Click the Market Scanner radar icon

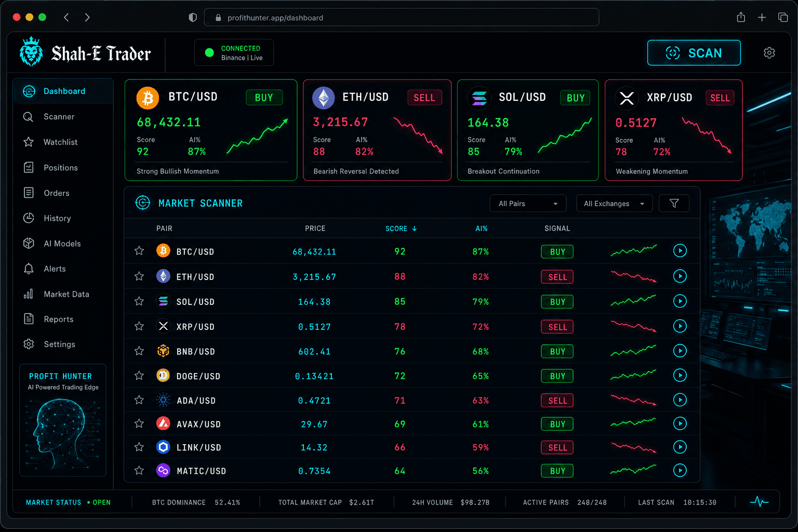pyautogui.click(x=142, y=203)
